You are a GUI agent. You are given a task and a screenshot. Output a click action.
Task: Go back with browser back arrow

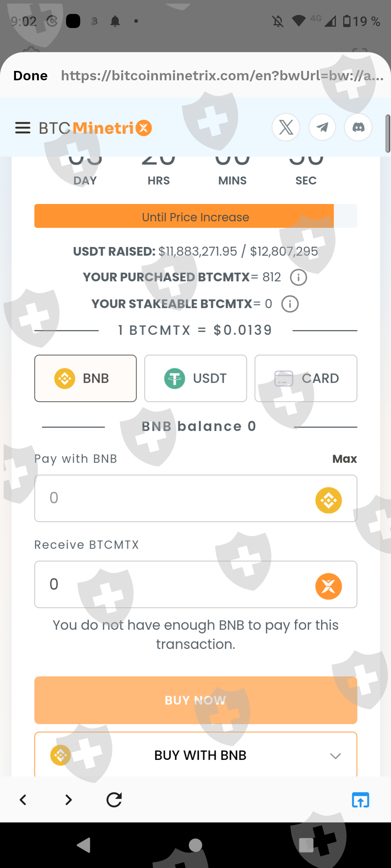tap(23, 800)
